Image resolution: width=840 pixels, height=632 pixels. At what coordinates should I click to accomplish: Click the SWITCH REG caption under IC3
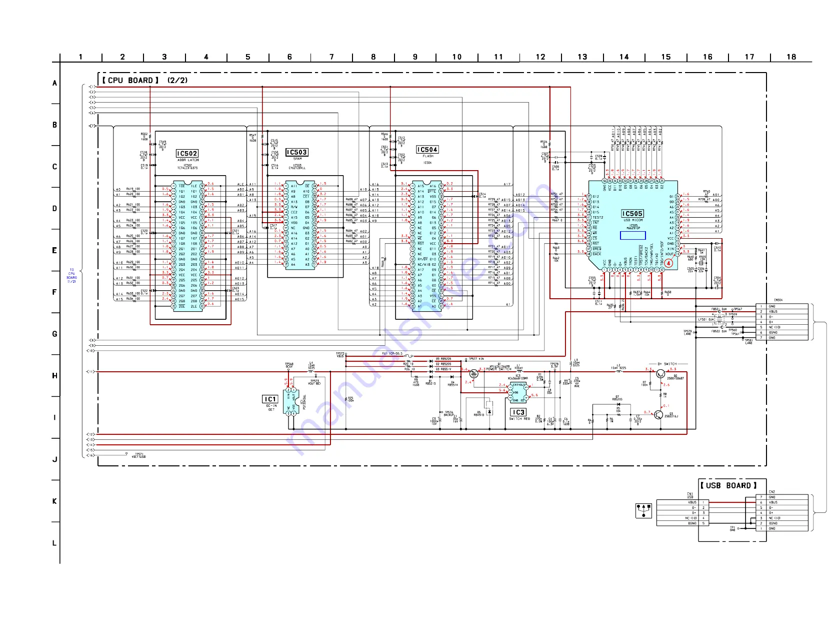[518, 419]
